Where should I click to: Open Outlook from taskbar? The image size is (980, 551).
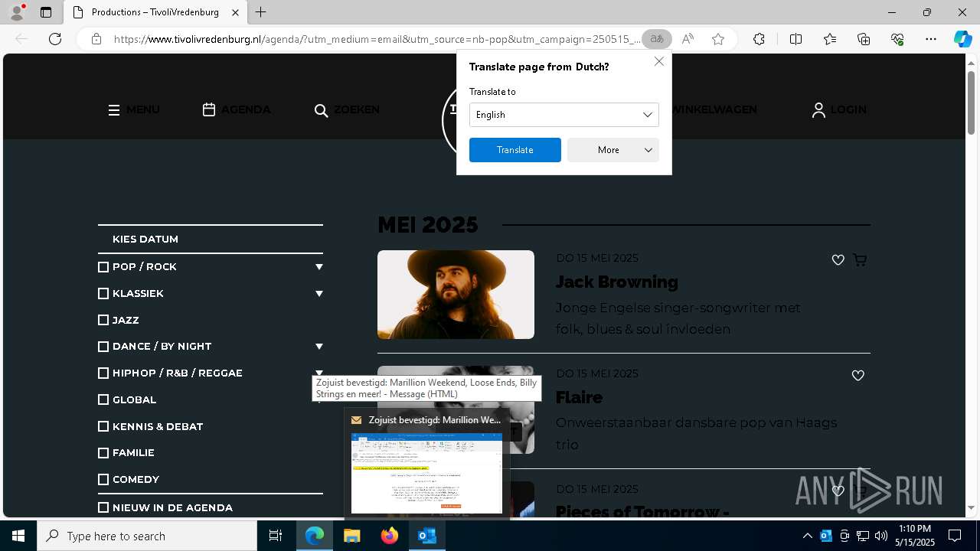(427, 536)
